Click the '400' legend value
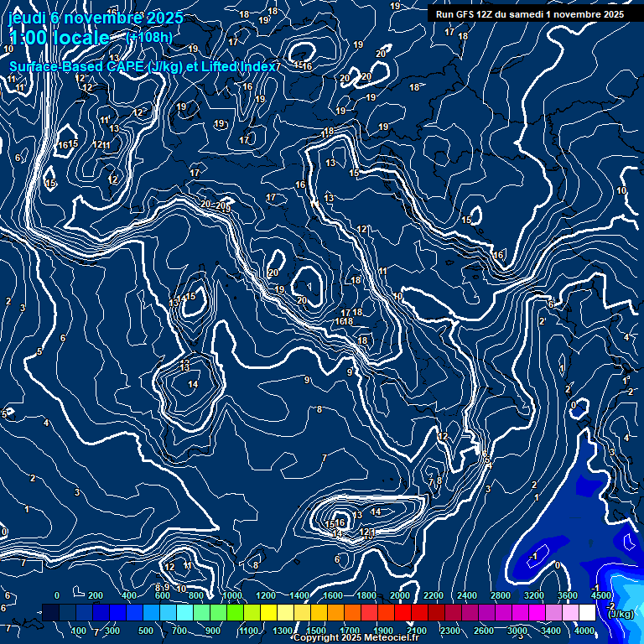644x644 pixels. (129, 595)
